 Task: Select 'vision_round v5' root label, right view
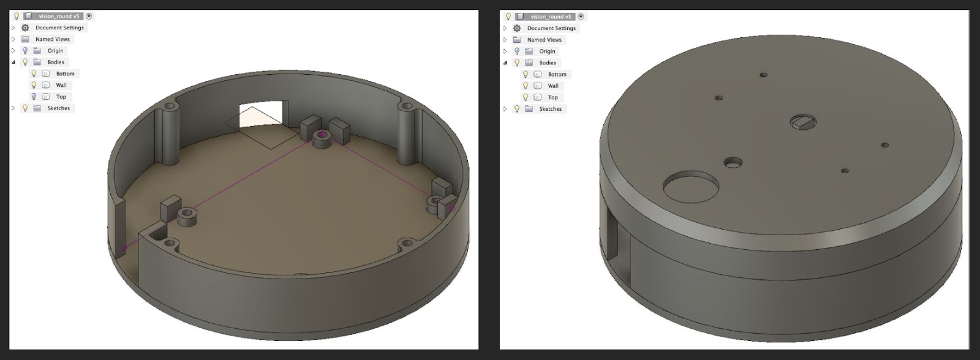click(551, 17)
